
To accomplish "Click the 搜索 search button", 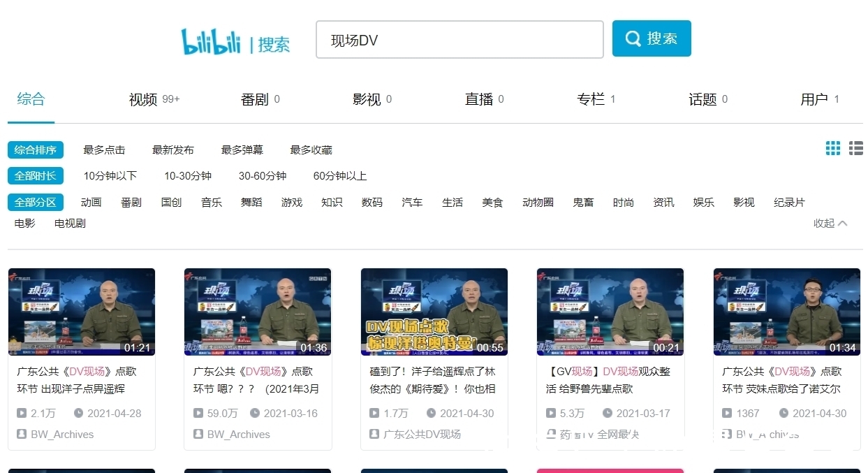I will (652, 38).
